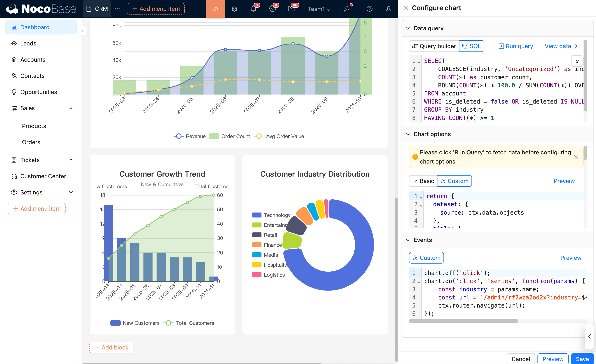This screenshot has width=596, height=364.
Task: Open the tasks checkmark icon with badge
Action: 273,9
